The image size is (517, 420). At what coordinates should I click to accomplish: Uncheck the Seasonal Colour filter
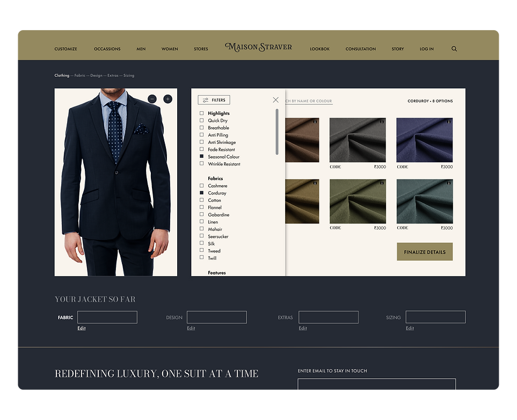[x=201, y=156]
